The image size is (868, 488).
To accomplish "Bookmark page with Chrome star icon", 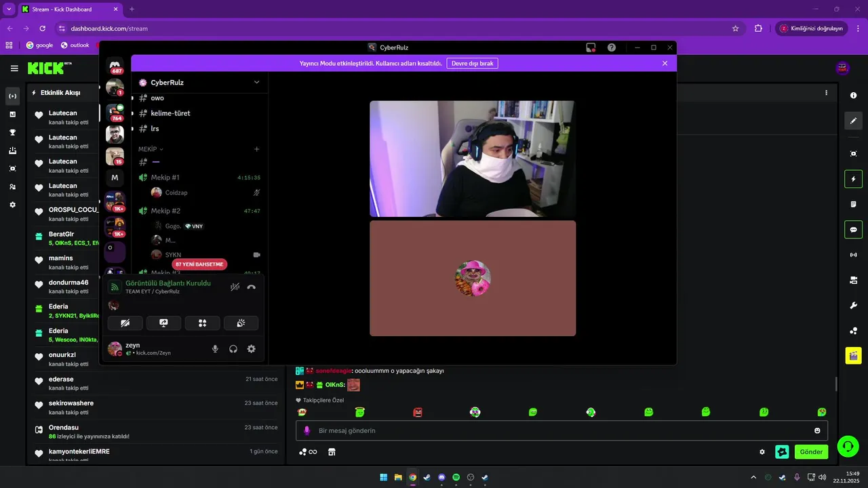I will click(735, 28).
